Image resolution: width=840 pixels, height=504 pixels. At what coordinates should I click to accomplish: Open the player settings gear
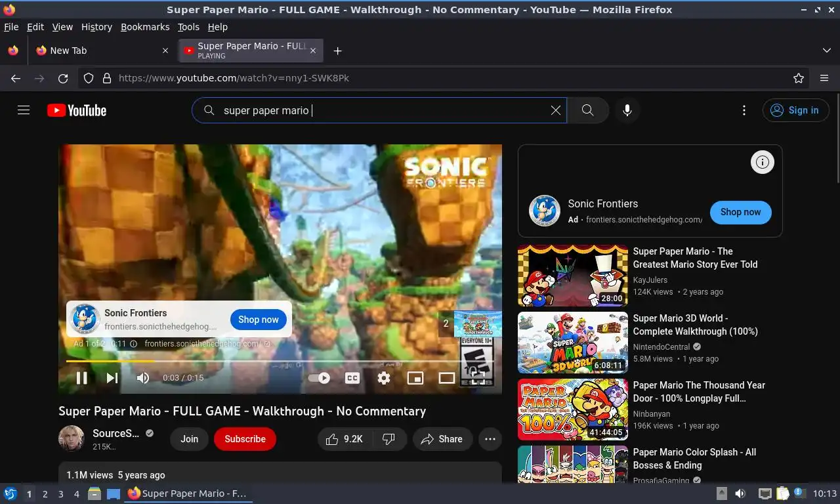[x=384, y=378]
